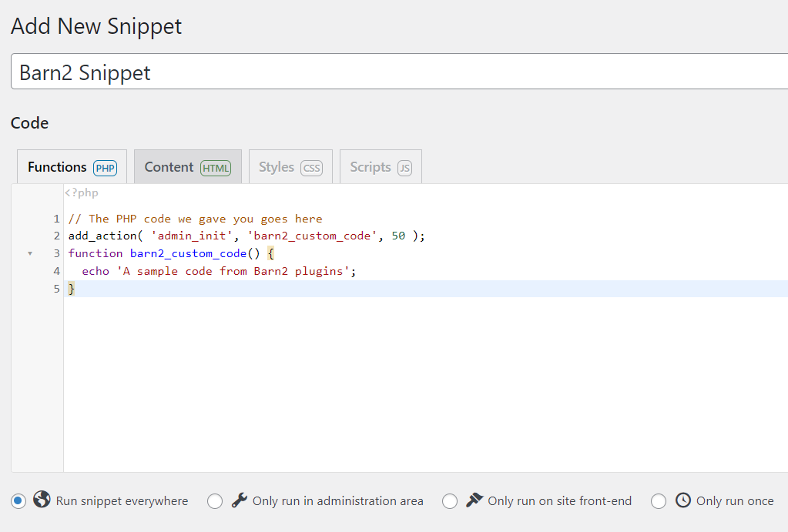788x532 pixels.
Task: Open the Content tab
Action: [x=188, y=167]
